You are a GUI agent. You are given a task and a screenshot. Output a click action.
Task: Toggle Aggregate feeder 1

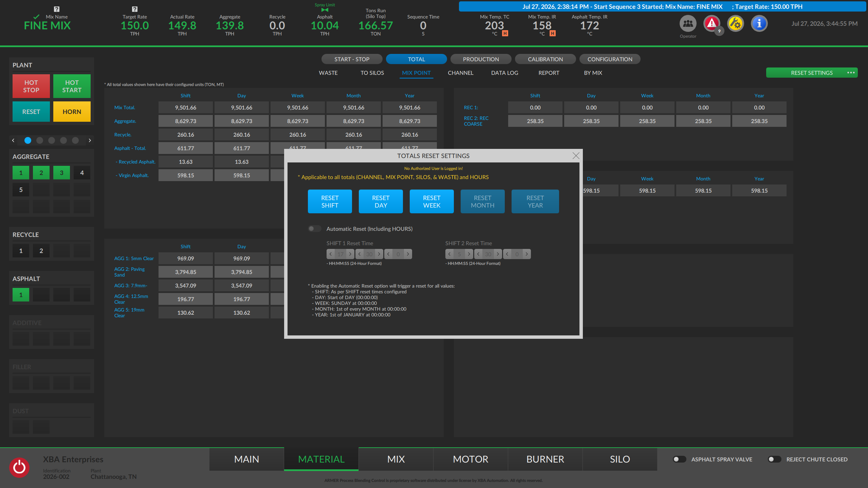click(x=21, y=173)
